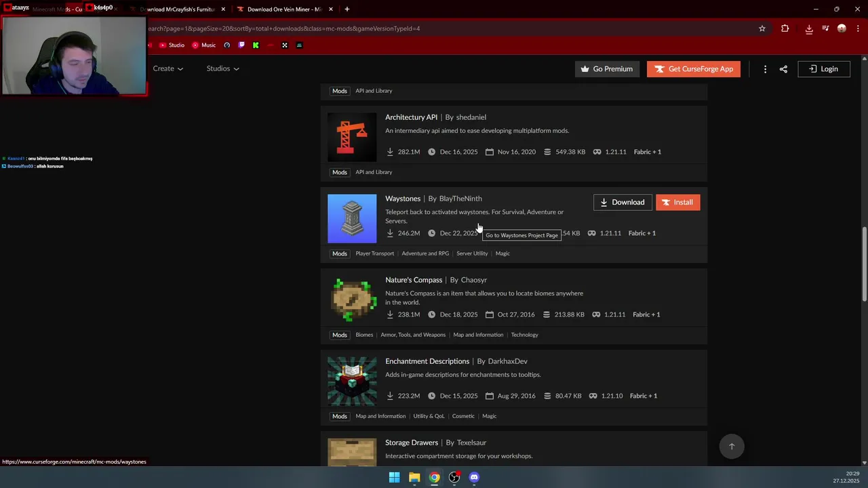Open Storage Drawers mod thumbnail

pos(352,452)
